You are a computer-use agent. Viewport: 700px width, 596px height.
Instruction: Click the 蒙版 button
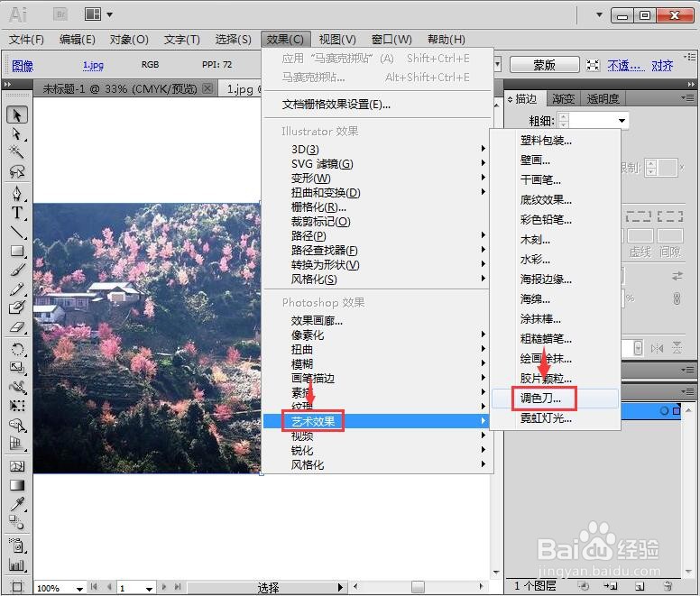[x=545, y=65]
